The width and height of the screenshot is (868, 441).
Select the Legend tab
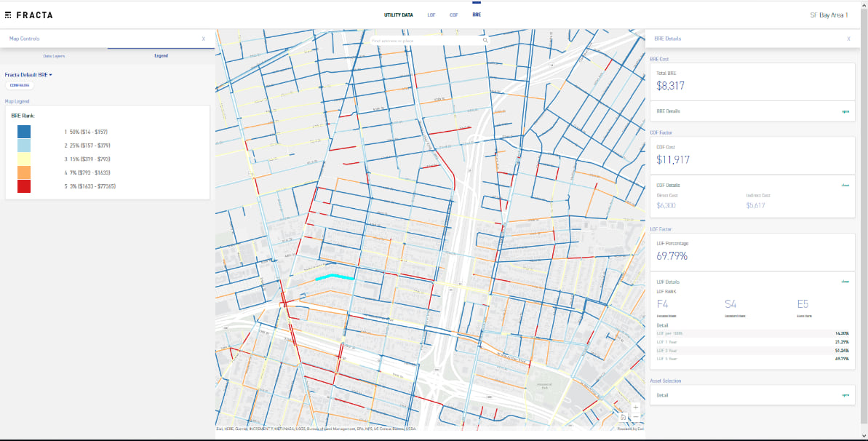click(x=161, y=56)
